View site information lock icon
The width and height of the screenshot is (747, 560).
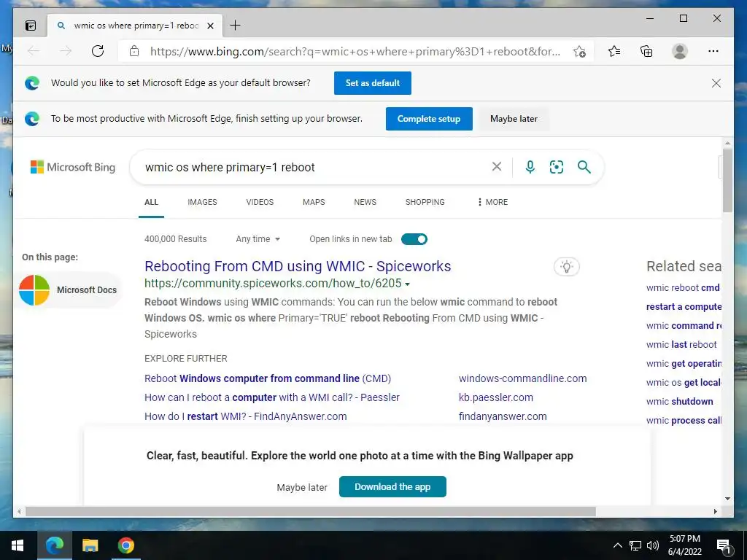point(134,51)
